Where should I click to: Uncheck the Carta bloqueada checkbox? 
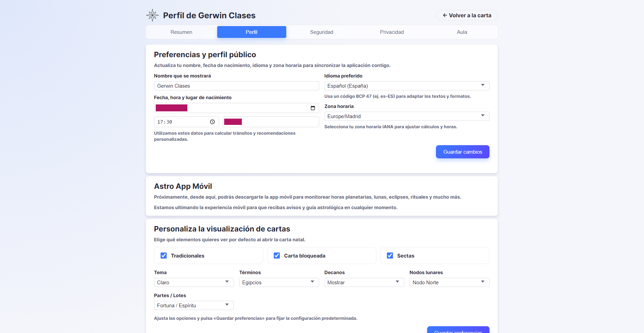tap(277, 256)
